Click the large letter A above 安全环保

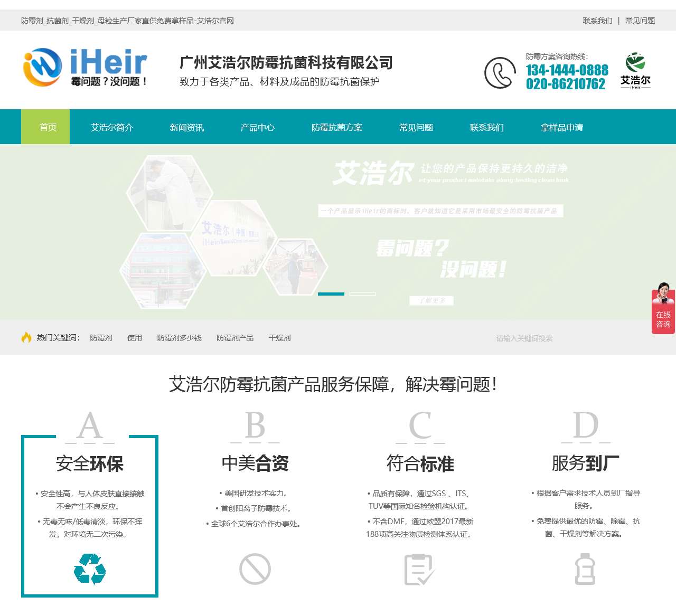pos(90,425)
